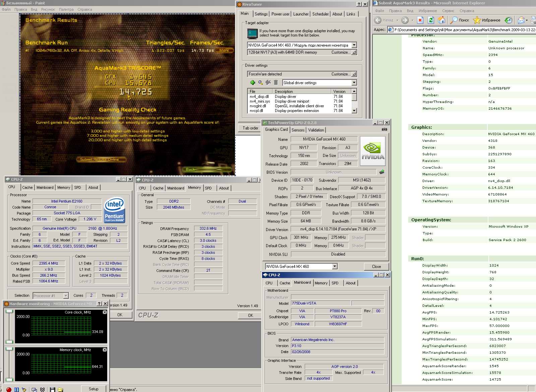The height and width of the screenshot is (392, 536).
Task: Click the monitor icon in RivaTuner Target adapter
Action: [x=252, y=33]
